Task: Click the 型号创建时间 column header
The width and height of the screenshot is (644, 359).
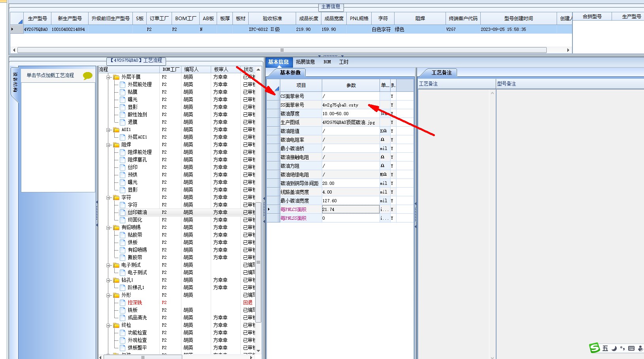Action: [518, 18]
